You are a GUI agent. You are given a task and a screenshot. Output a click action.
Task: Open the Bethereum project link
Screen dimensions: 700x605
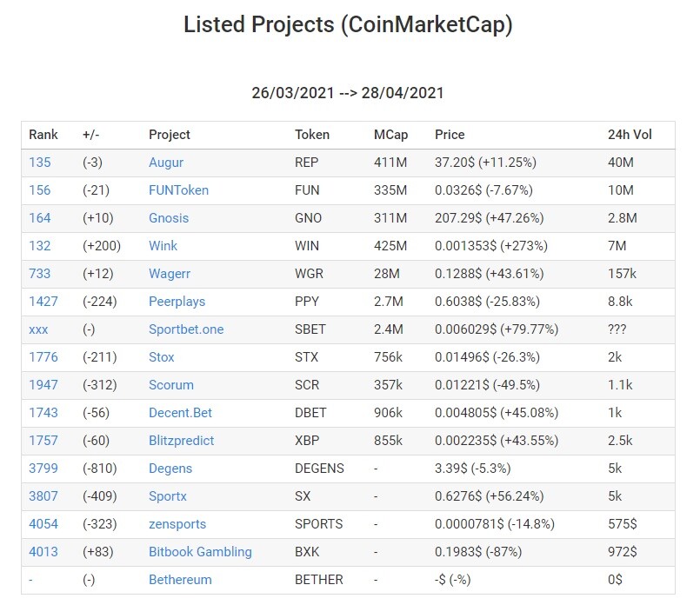(x=180, y=580)
